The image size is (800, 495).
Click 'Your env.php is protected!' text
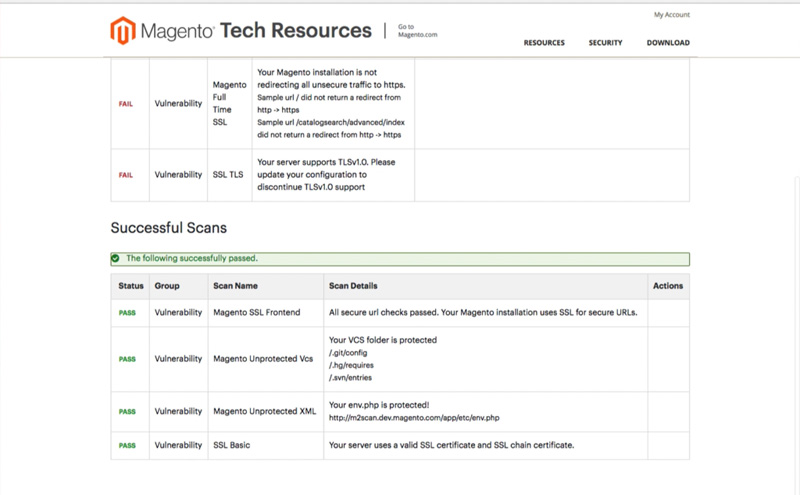379,405
